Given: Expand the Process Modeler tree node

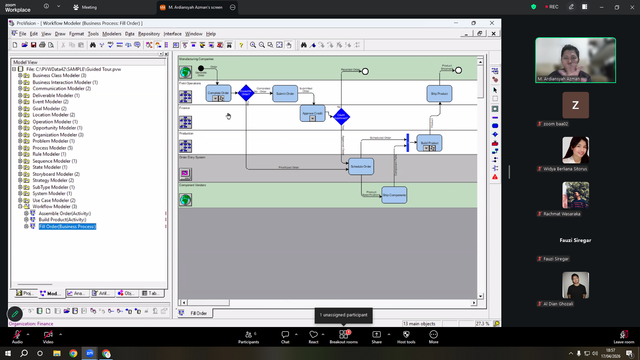Looking at the screenshot, I should click(x=20, y=148).
